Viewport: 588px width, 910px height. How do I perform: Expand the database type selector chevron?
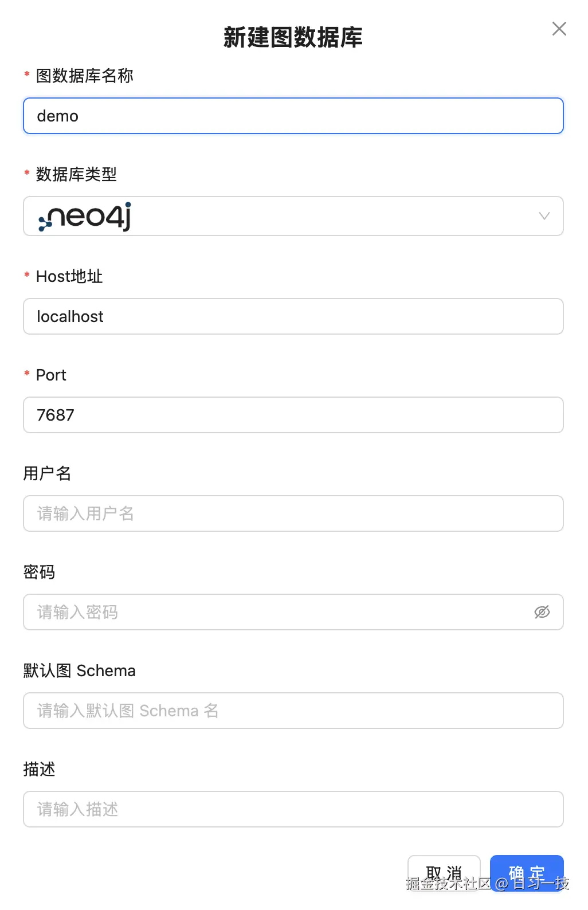543,216
